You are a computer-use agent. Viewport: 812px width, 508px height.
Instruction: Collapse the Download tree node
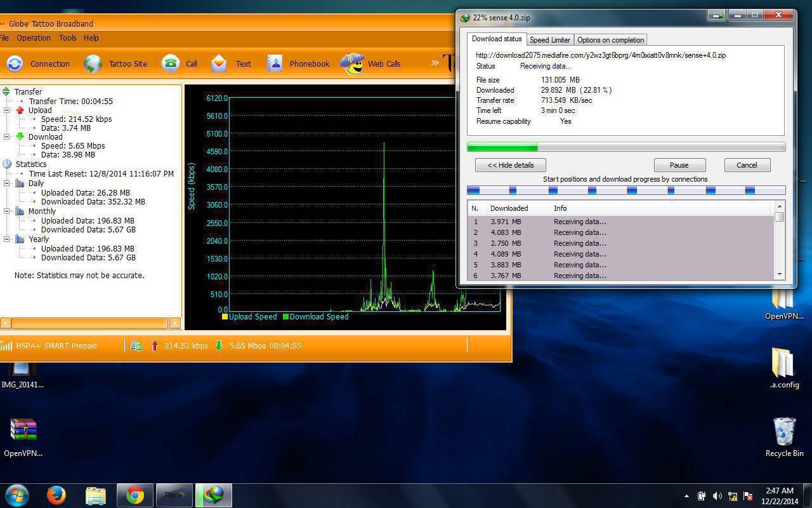coord(7,137)
